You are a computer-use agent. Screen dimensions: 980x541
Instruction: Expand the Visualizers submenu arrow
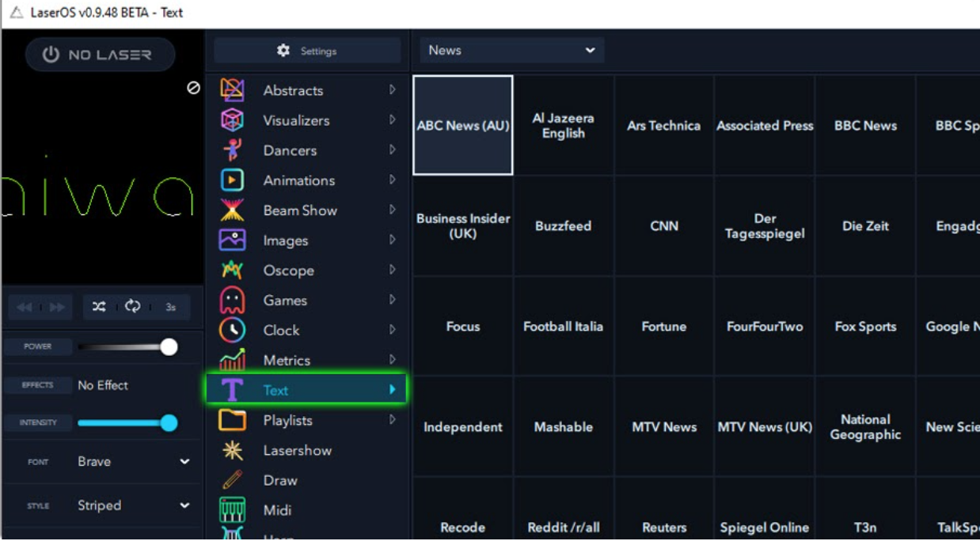[393, 120]
